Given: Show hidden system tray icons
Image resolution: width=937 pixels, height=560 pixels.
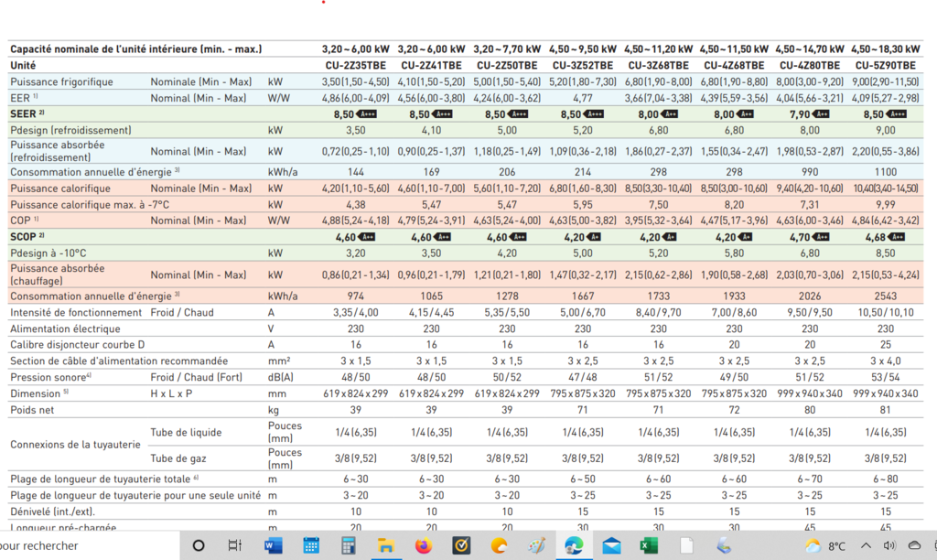Looking at the screenshot, I should [866, 545].
